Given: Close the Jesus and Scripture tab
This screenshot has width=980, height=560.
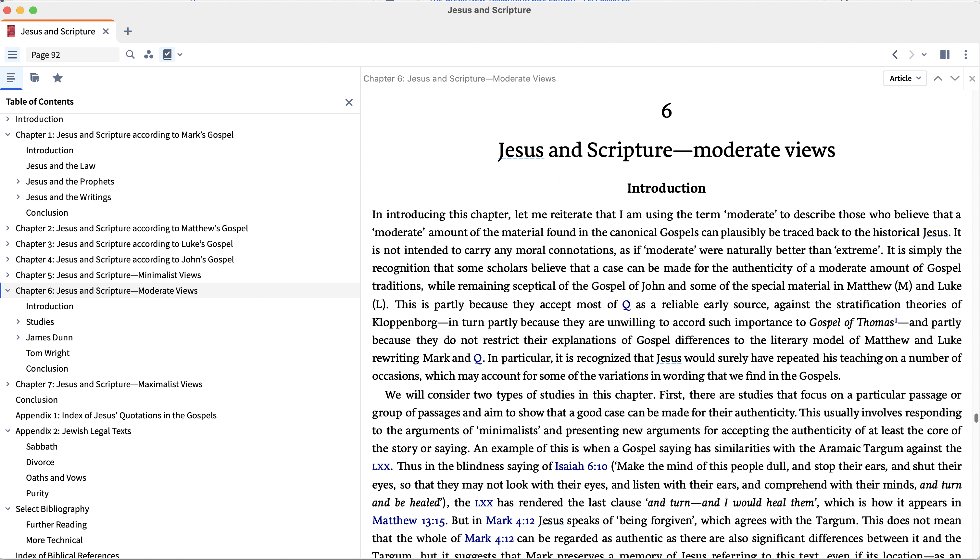Looking at the screenshot, I should click(106, 31).
